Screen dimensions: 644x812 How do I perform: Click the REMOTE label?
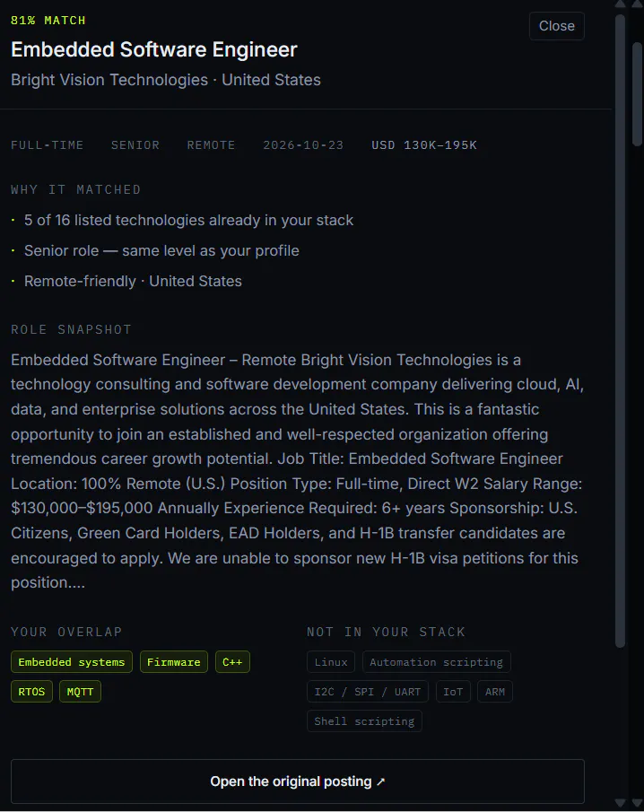point(211,145)
